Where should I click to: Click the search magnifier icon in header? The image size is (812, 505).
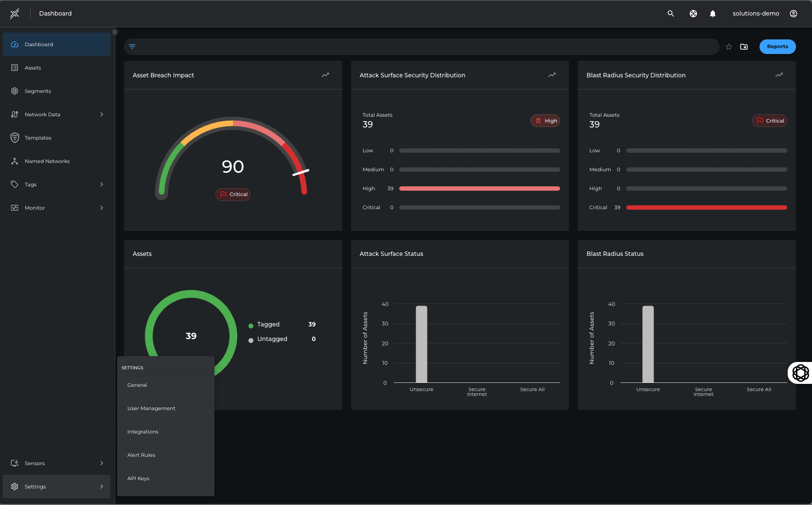(671, 14)
